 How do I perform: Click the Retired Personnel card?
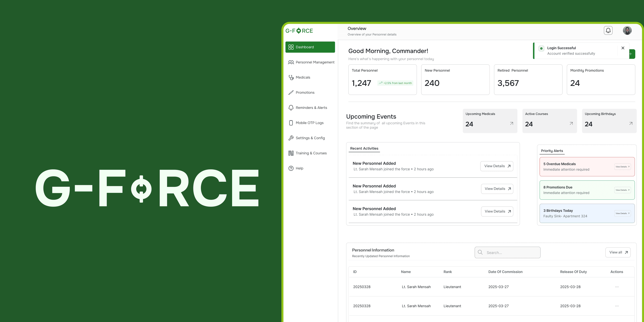[528, 79]
